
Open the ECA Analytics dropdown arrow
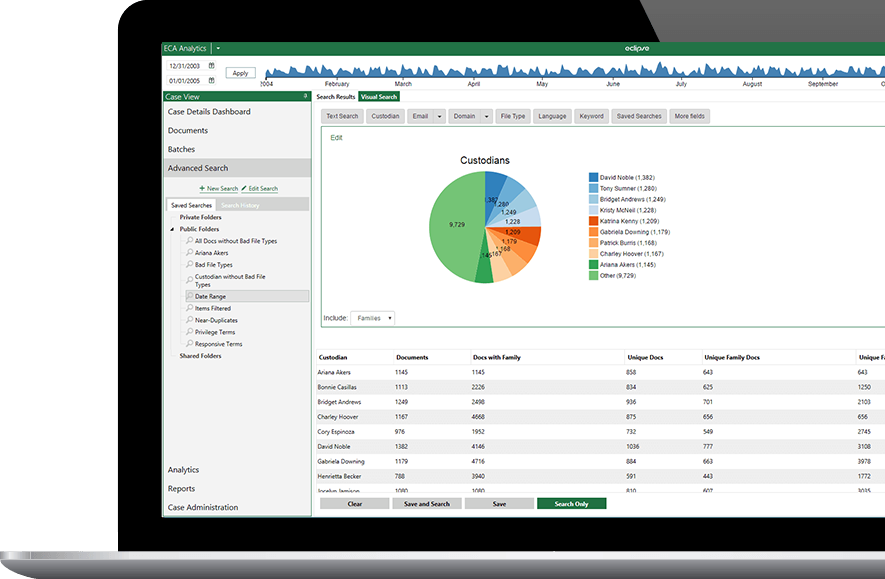point(218,49)
